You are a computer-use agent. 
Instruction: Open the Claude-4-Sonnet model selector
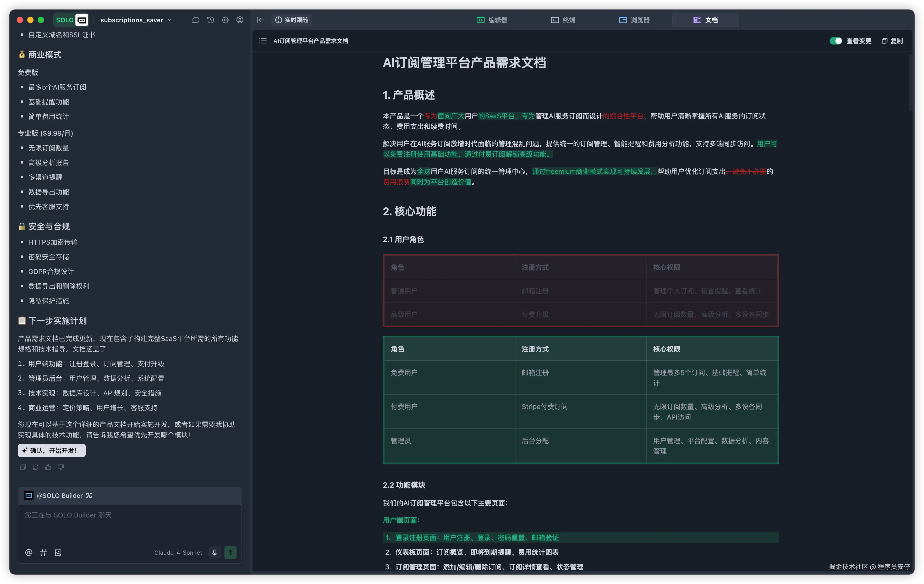(x=178, y=553)
